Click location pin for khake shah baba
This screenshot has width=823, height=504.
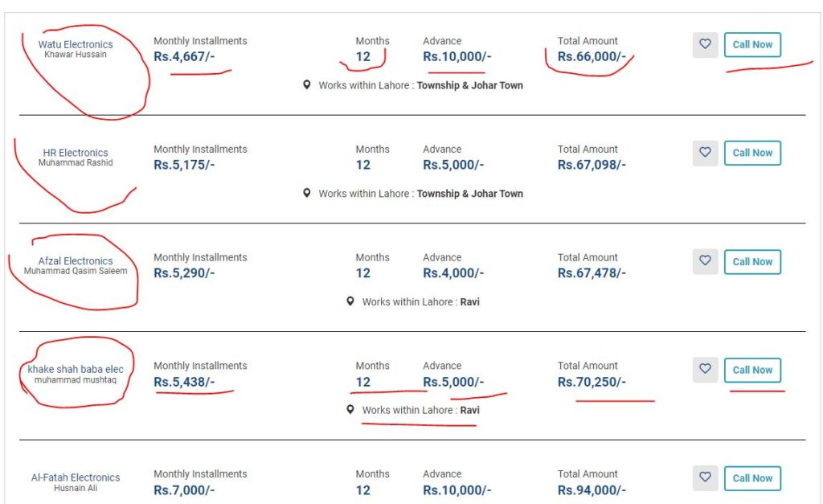pyautogui.click(x=350, y=410)
